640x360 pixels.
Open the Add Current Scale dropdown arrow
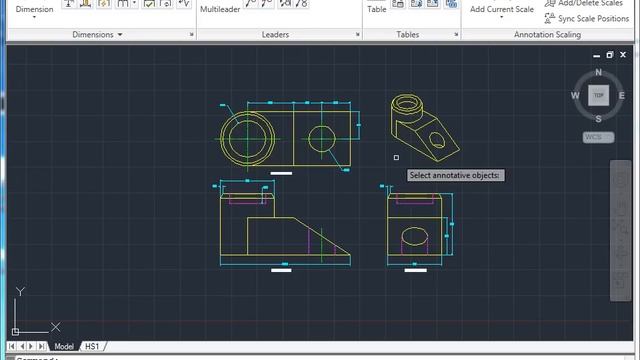click(x=502, y=17)
